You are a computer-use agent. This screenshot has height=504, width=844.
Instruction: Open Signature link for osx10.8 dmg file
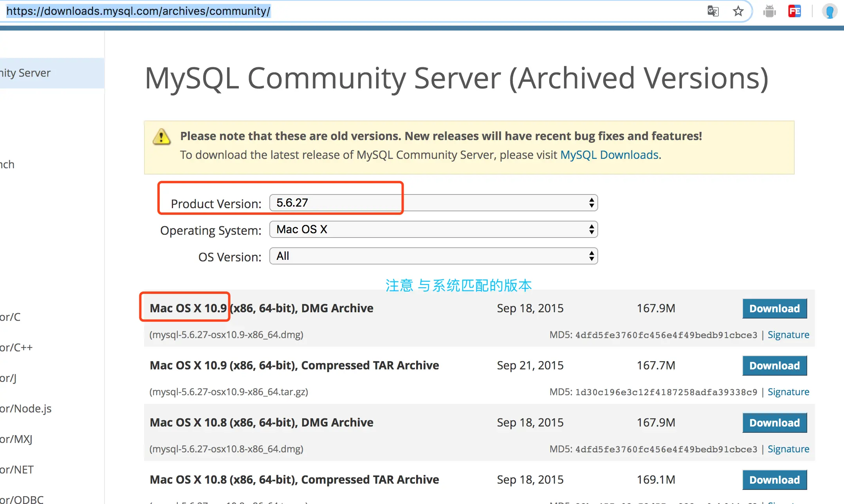(x=788, y=449)
